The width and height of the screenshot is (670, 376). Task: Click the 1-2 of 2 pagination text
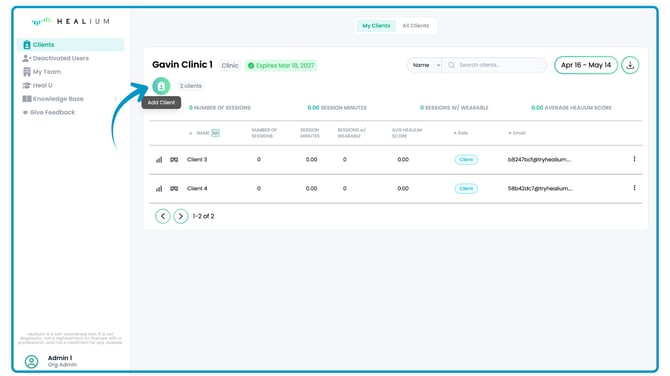point(203,216)
